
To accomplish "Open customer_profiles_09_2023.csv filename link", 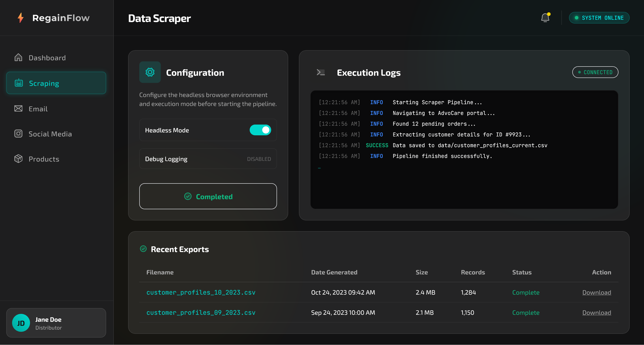I will pyautogui.click(x=201, y=312).
